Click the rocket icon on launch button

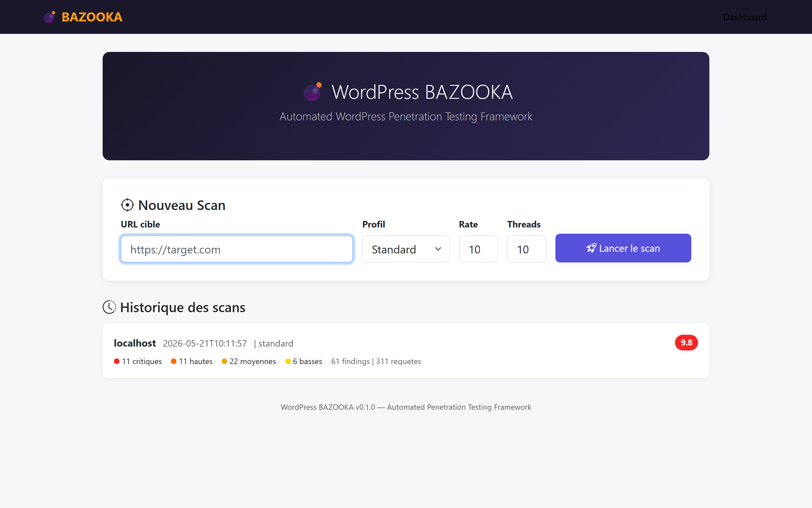[x=592, y=248]
